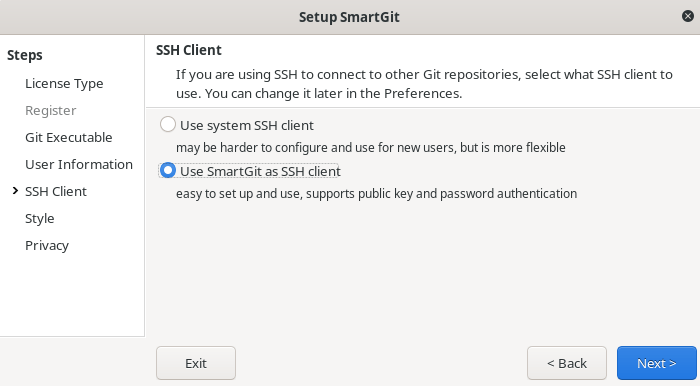Image resolution: width=700 pixels, height=386 pixels.
Task: Click the Steps sidebar heading
Action: click(x=25, y=55)
